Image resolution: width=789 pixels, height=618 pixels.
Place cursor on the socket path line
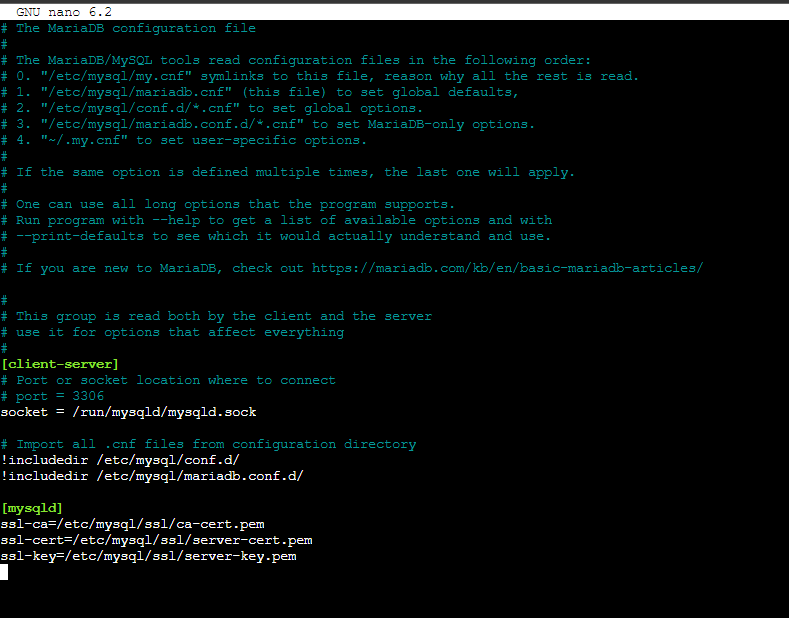[x=128, y=412]
